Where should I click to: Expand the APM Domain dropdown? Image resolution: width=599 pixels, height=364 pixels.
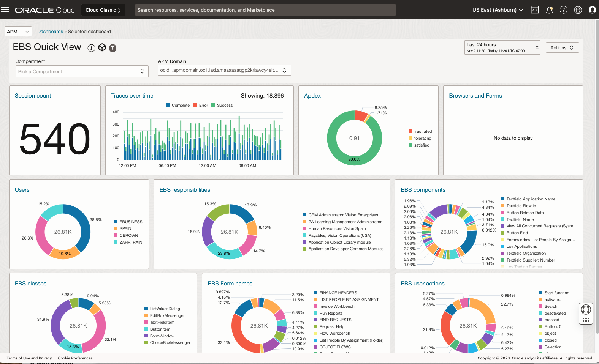[x=224, y=70]
